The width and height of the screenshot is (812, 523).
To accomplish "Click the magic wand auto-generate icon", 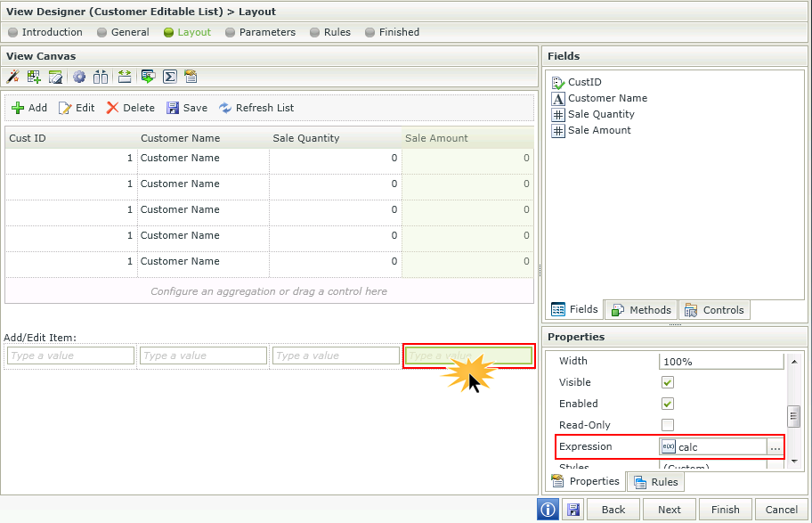I will coord(12,77).
